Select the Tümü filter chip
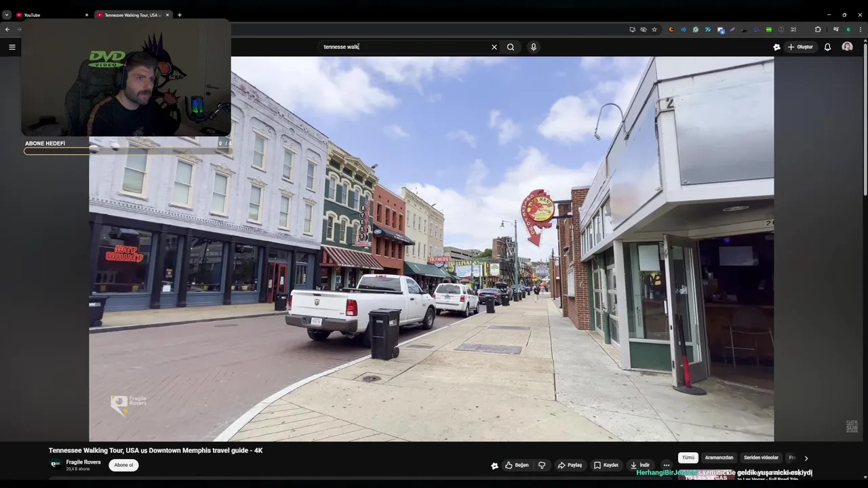This screenshot has width=868, height=488. [688, 457]
